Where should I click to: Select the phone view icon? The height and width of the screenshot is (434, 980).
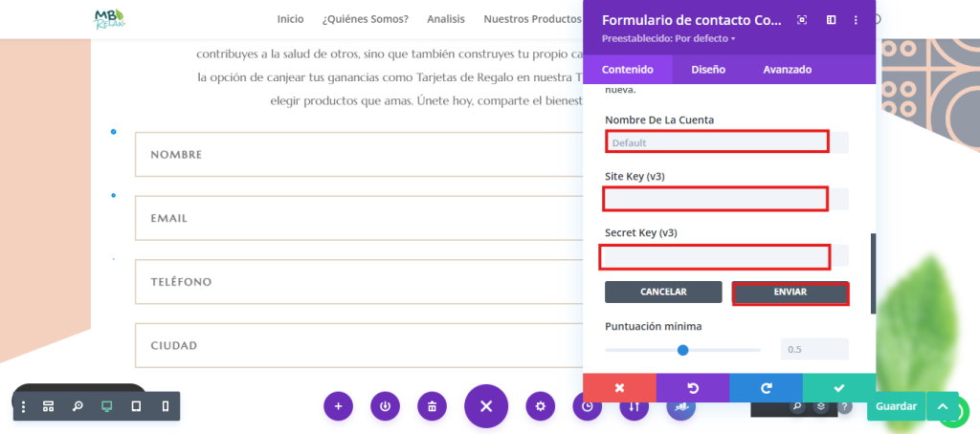(x=165, y=406)
